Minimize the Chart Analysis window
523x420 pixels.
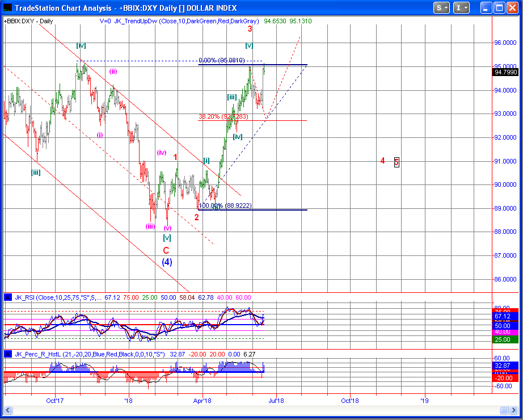point(485,8)
